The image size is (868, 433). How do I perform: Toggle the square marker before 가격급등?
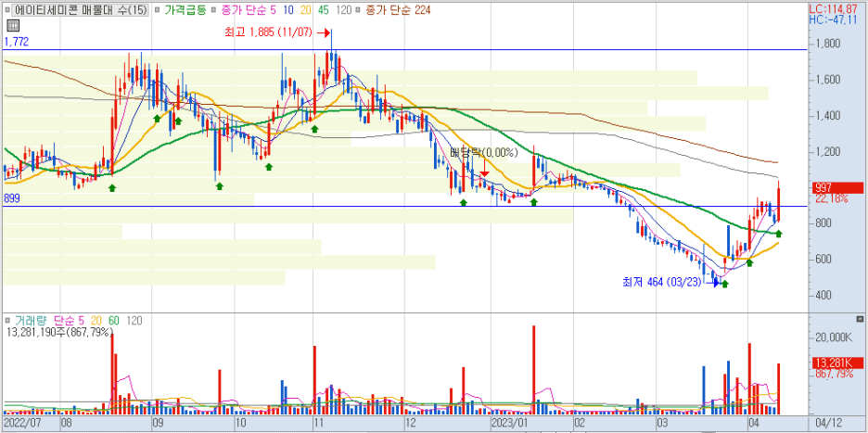(157, 10)
